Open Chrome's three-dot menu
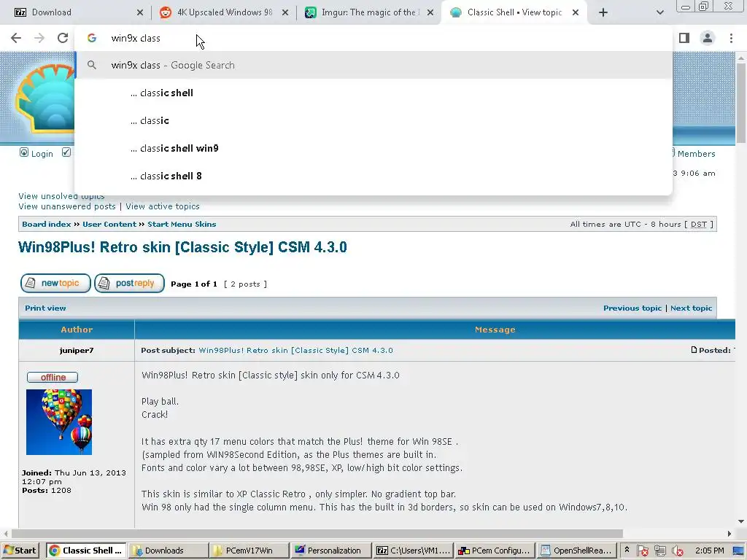Screen dimensions: 747x560 point(731,38)
